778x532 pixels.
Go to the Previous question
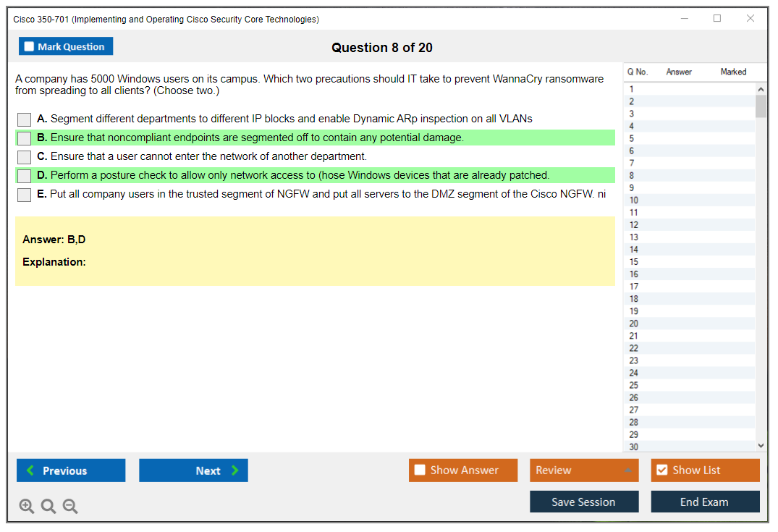(x=70, y=470)
